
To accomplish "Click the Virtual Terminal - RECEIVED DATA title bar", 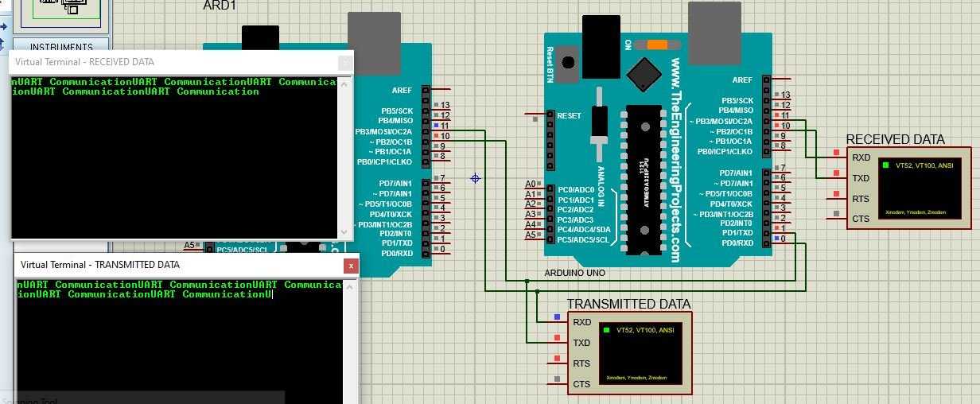I will (159, 62).
